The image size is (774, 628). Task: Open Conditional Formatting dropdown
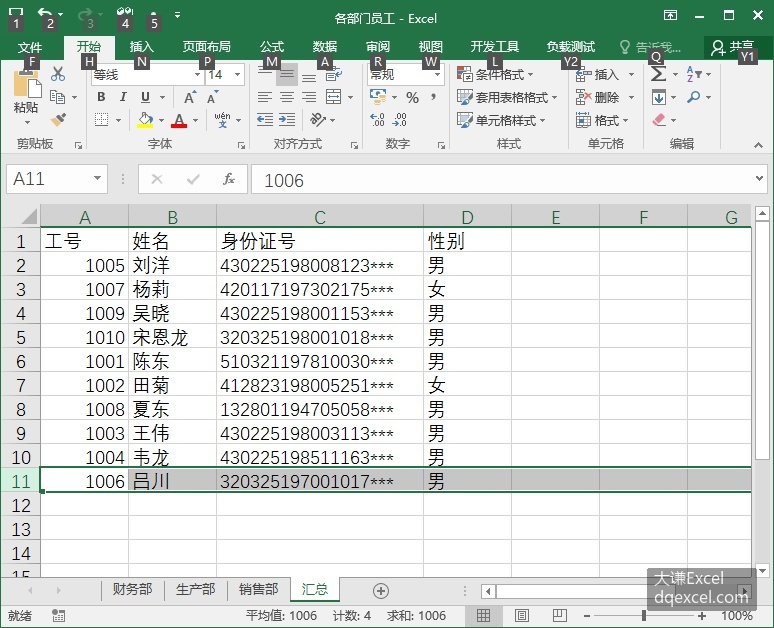(x=496, y=75)
